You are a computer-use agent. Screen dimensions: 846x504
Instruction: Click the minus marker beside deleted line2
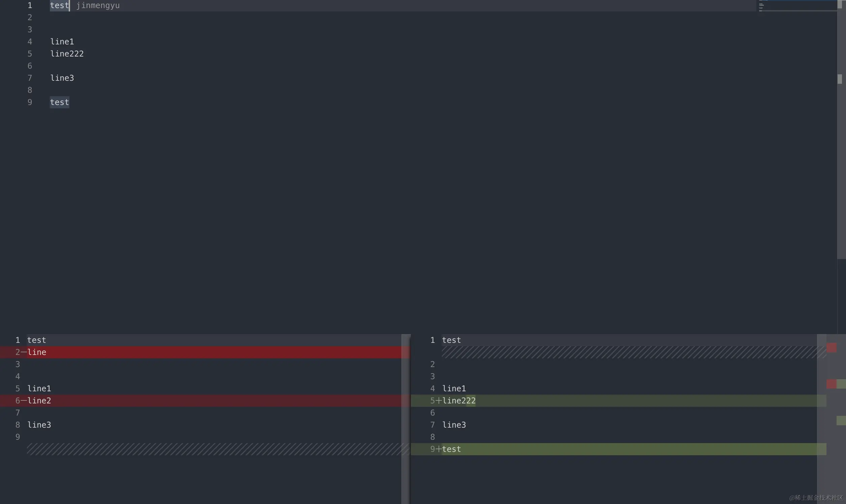[x=24, y=401]
